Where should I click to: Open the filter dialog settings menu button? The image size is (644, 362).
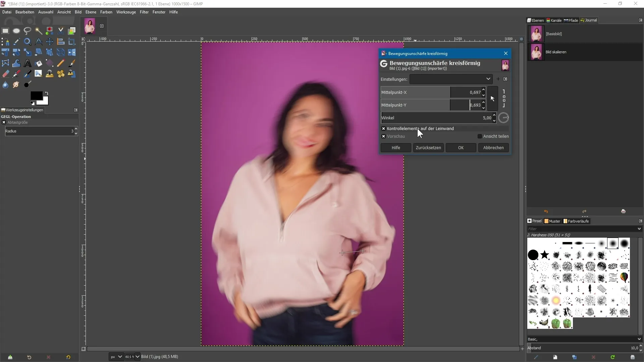tap(505, 79)
